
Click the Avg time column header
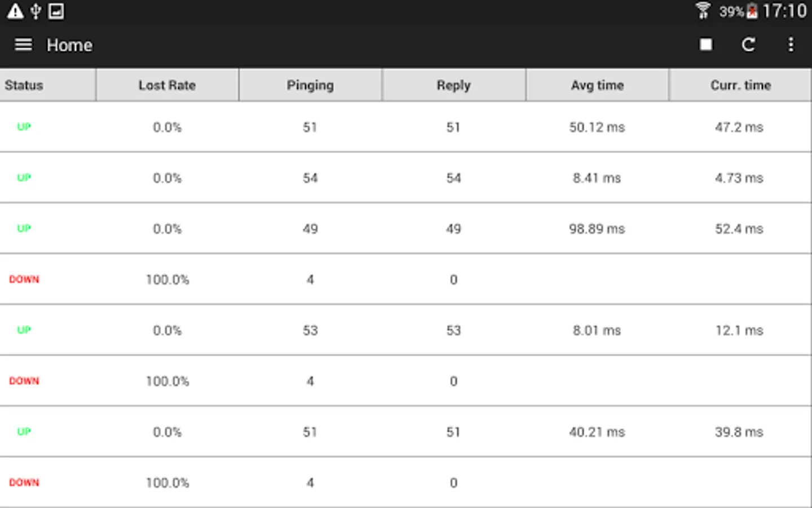[x=597, y=85]
